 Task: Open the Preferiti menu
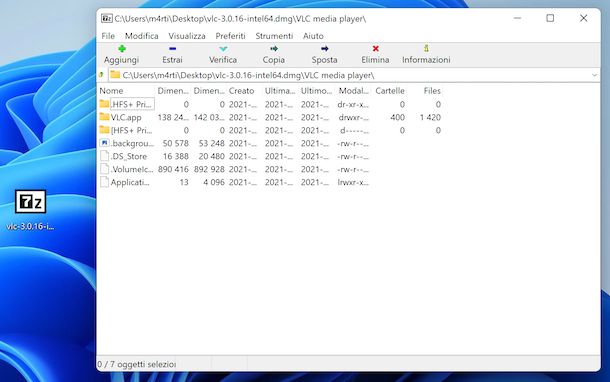pos(230,36)
